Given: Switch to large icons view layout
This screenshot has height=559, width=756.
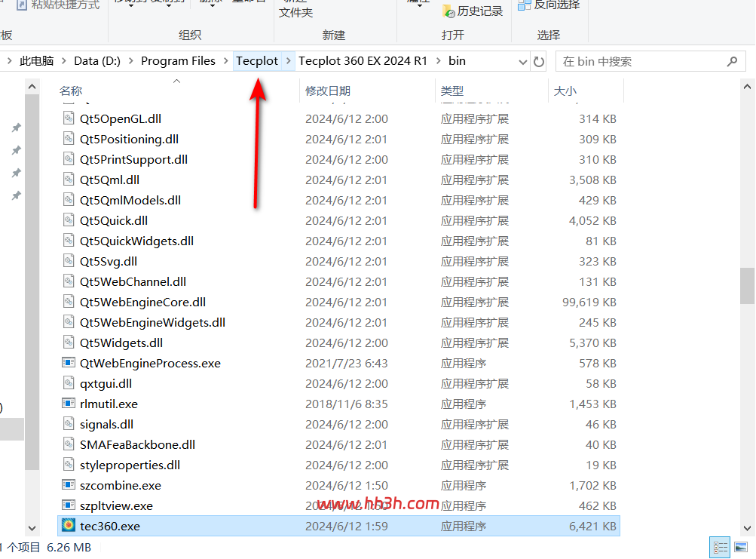Looking at the screenshot, I should pos(741,548).
